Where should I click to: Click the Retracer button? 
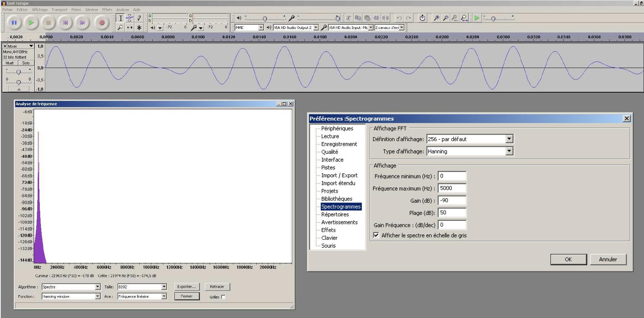(x=217, y=287)
